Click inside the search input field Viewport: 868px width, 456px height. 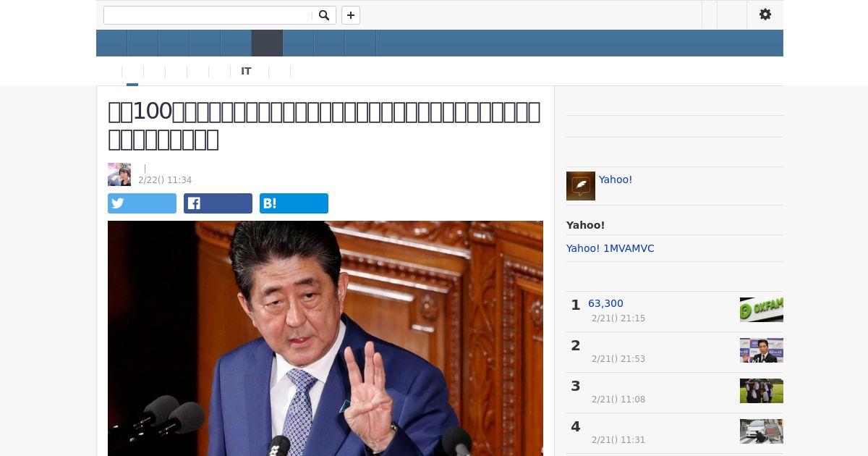(209, 15)
